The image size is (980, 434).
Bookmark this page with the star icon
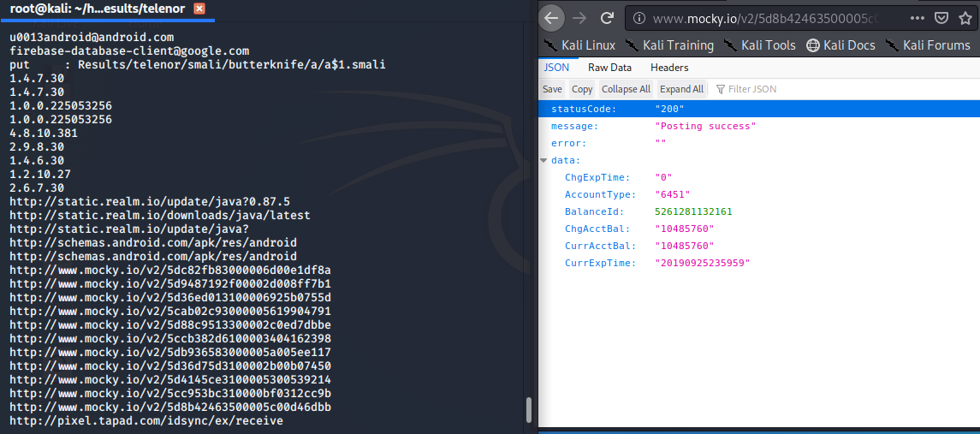pyautogui.click(x=965, y=18)
